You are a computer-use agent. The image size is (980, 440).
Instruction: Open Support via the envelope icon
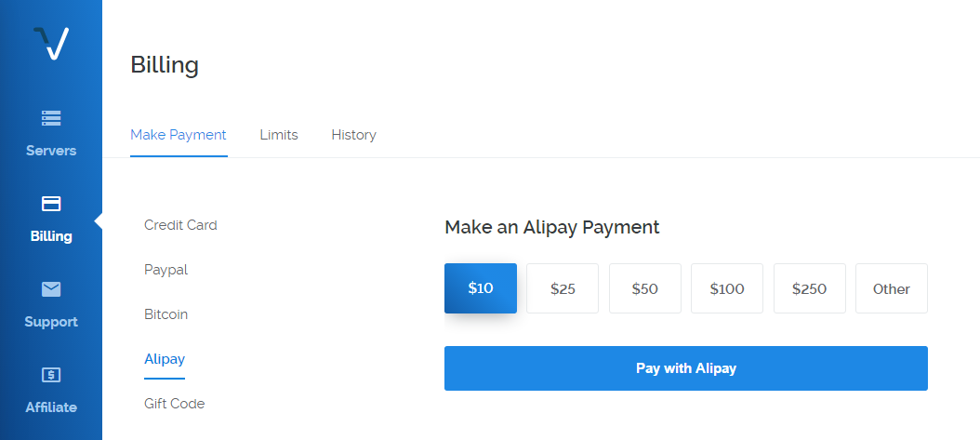point(51,289)
